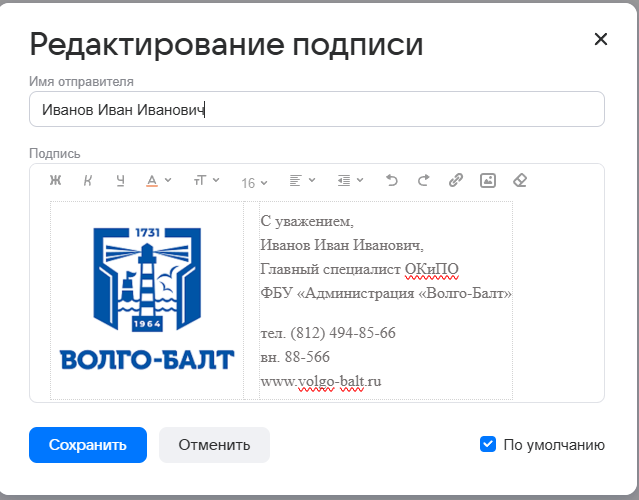The image size is (639, 500).
Task: Close the signature editing dialog
Action: pos(600,40)
